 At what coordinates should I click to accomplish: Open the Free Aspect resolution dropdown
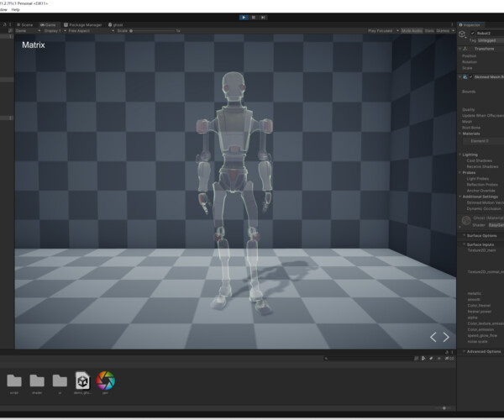click(x=91, y=31)
